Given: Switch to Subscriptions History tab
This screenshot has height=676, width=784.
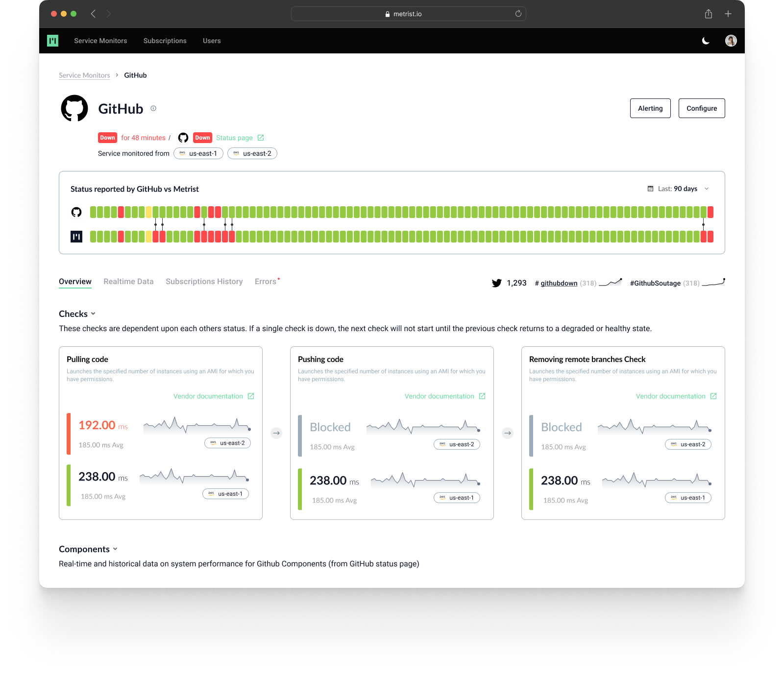Looking at the screenshot, I should [x=204, y=282].
